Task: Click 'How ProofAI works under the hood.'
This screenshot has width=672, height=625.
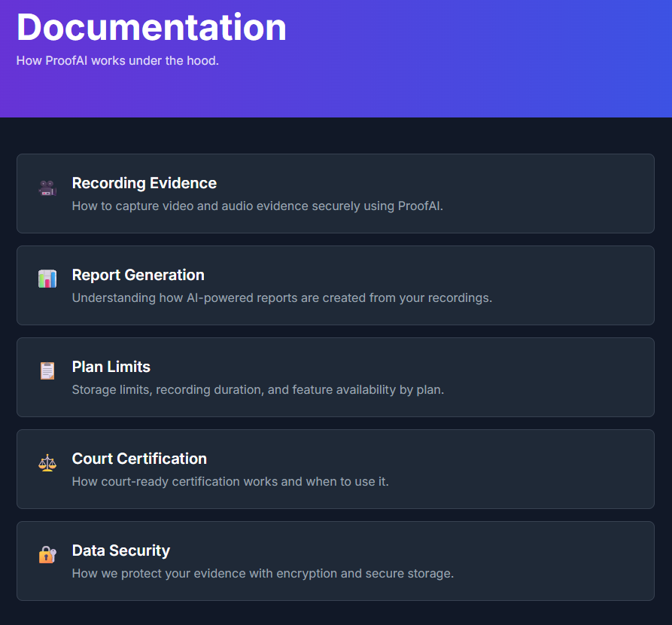Action: pos(117,60)
